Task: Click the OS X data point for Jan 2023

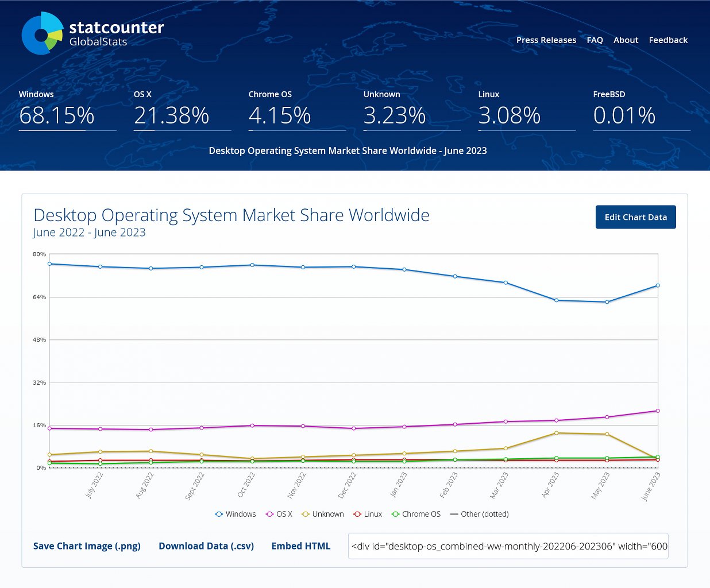Action: coord(404,427)
